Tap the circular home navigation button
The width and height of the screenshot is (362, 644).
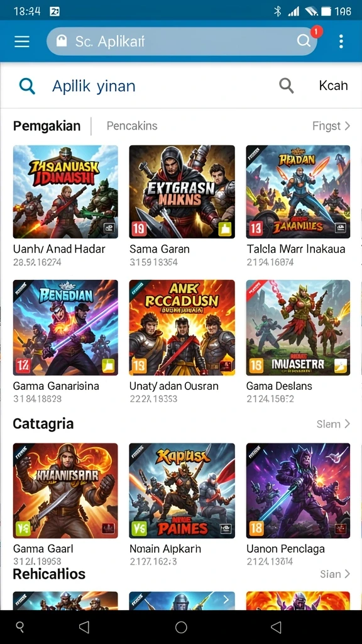[x=181, y=627]
